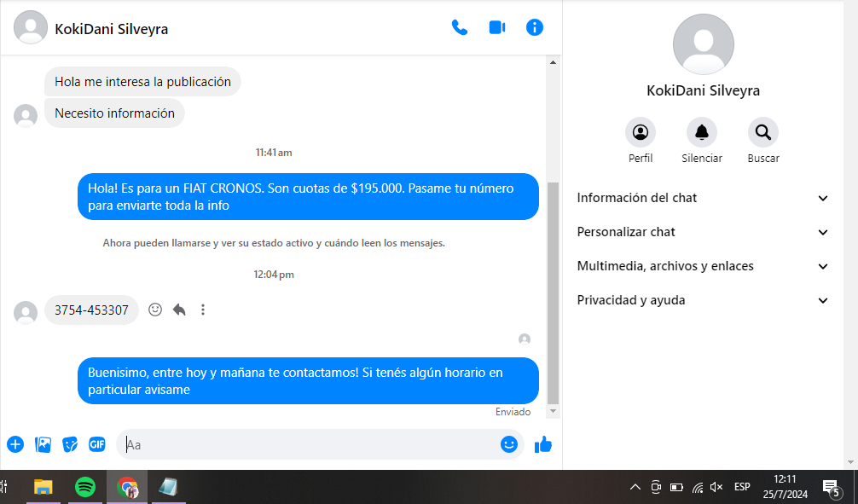Start a video call in chat header
The width and height of the screenshot is (858, 504).
(496, 27)
